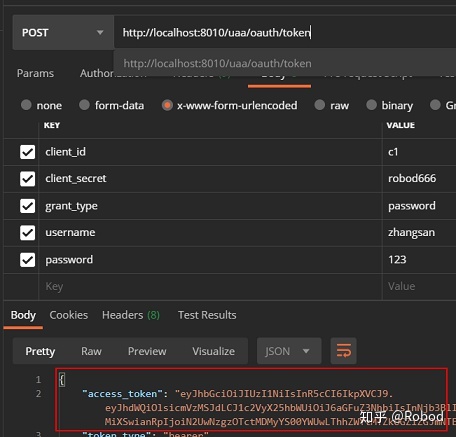
Task: Click the robod666 value cell
Action: (x=419, y=179)
